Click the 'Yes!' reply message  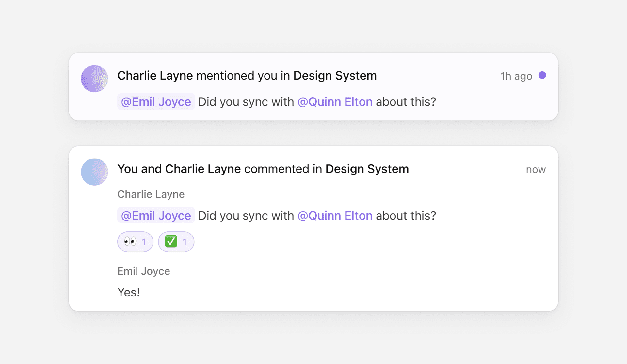[129, 292]
